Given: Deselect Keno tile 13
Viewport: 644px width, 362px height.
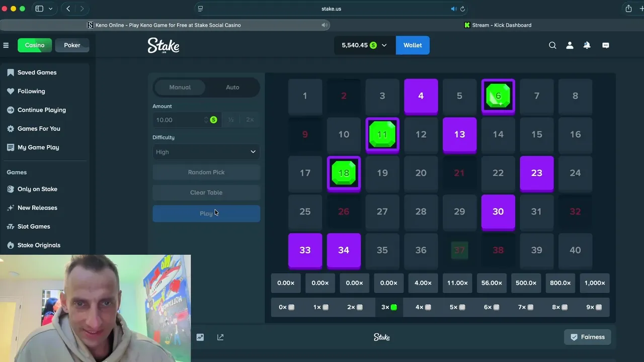Looking at the screenshot, I should coord(459,135).
